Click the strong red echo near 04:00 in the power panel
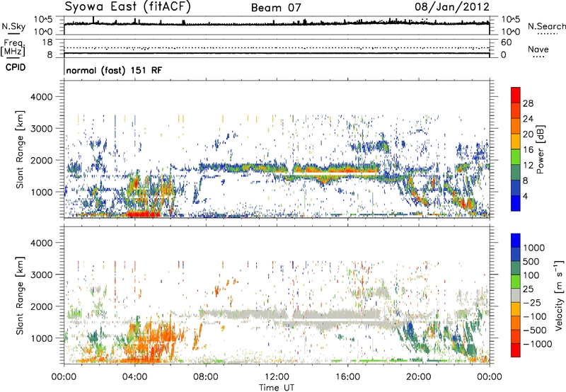The width and height of the screenshot is (566, 392). coord(143,214)
